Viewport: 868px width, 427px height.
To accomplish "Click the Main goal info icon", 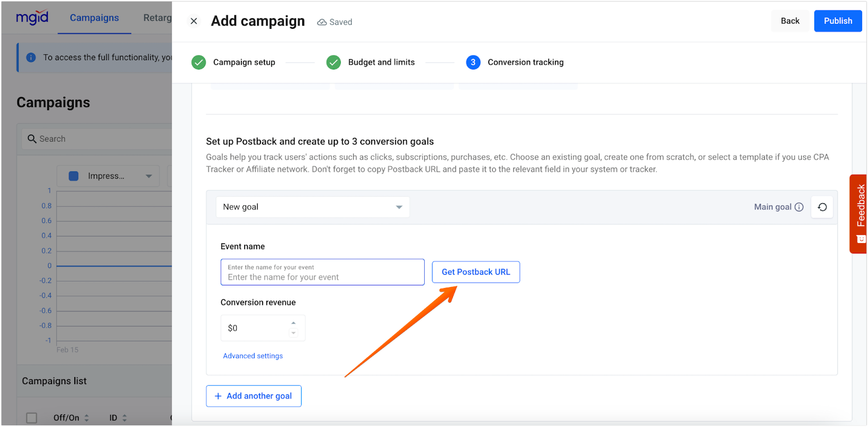I will click(799, 207).
